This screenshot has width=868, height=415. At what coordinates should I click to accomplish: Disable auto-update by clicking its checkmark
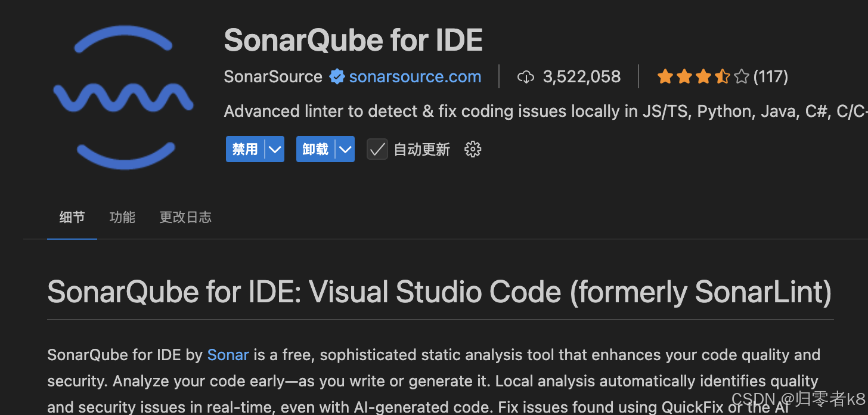377,149
